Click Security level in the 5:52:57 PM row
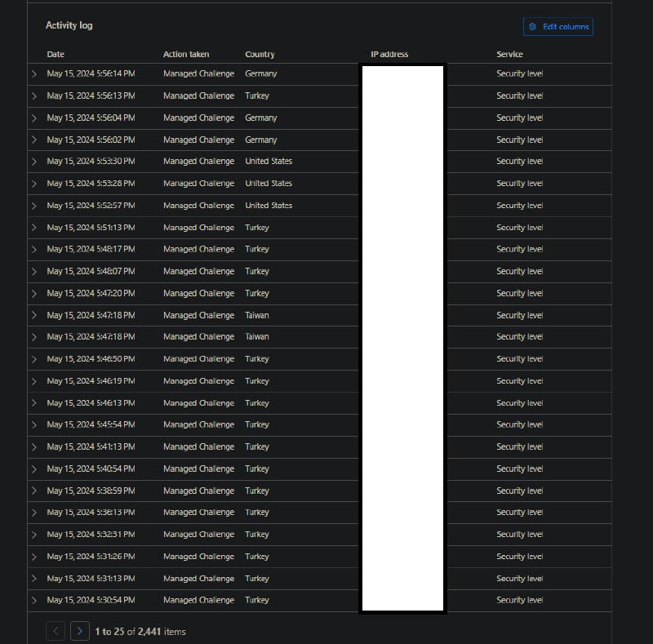Image resolution: width=653 pixels, height=644 pixels. pos(519,206)
